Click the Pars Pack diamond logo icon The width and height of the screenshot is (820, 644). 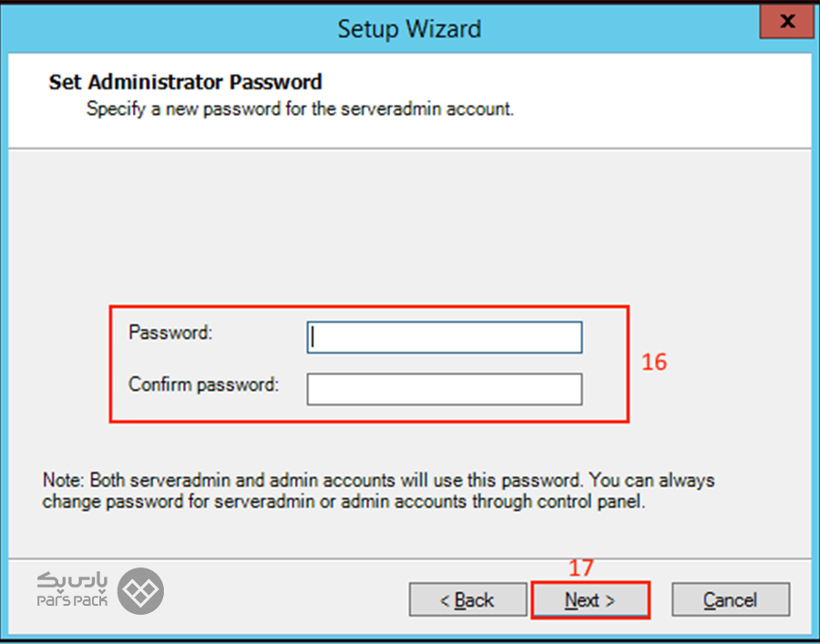[x=141, y=589]
